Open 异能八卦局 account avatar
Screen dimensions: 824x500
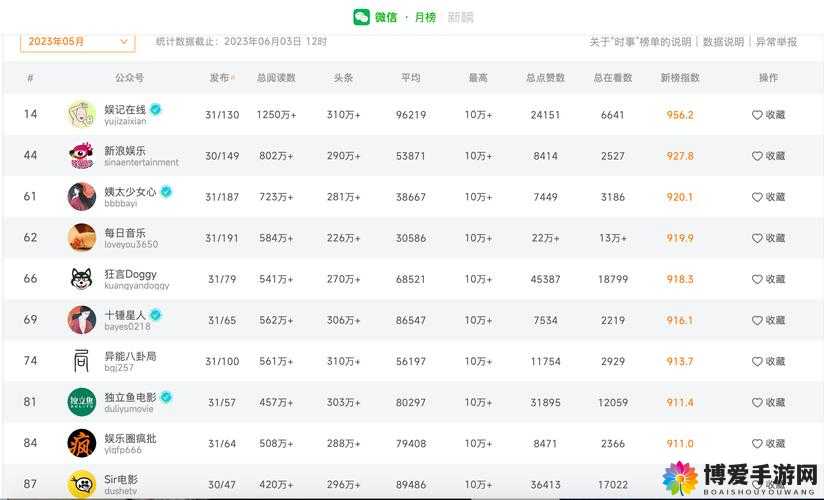[82, 360]
